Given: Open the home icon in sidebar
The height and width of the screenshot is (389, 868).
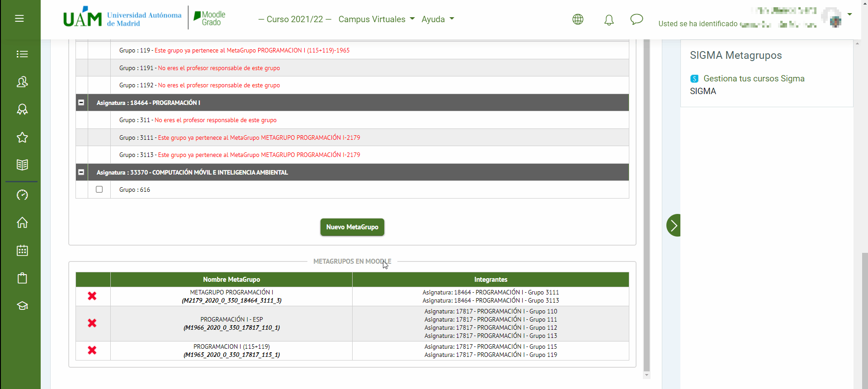Looking at the screenshot, I should pos(22,223).
